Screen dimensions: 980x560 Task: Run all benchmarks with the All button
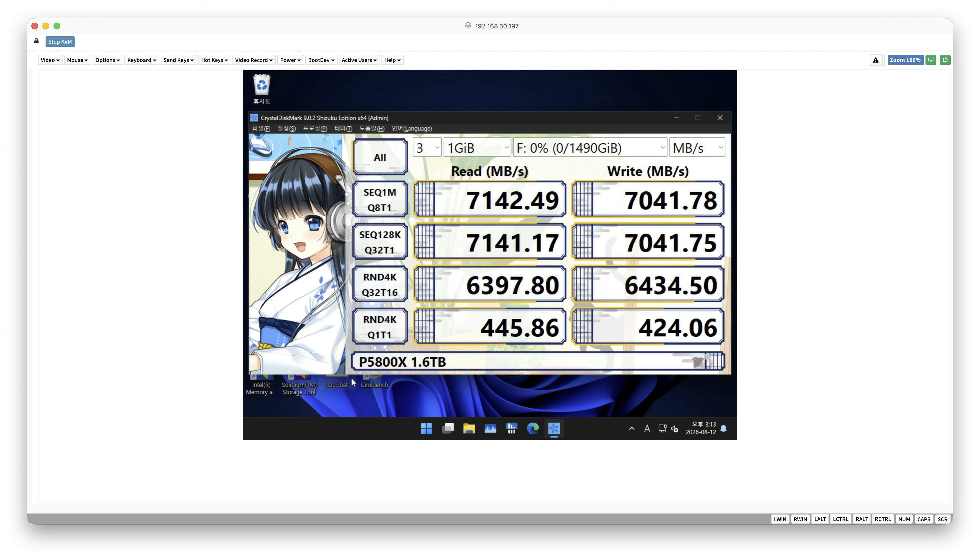click(380, 157)
